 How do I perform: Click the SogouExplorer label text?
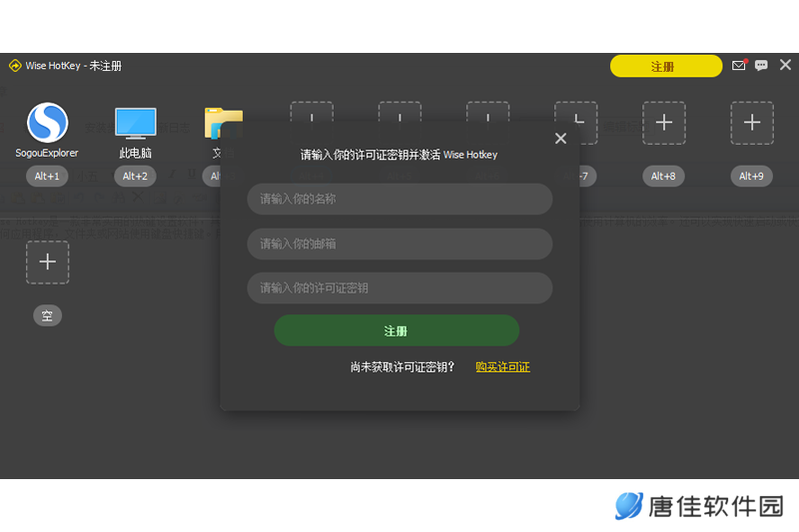click(x=47, y=153)
